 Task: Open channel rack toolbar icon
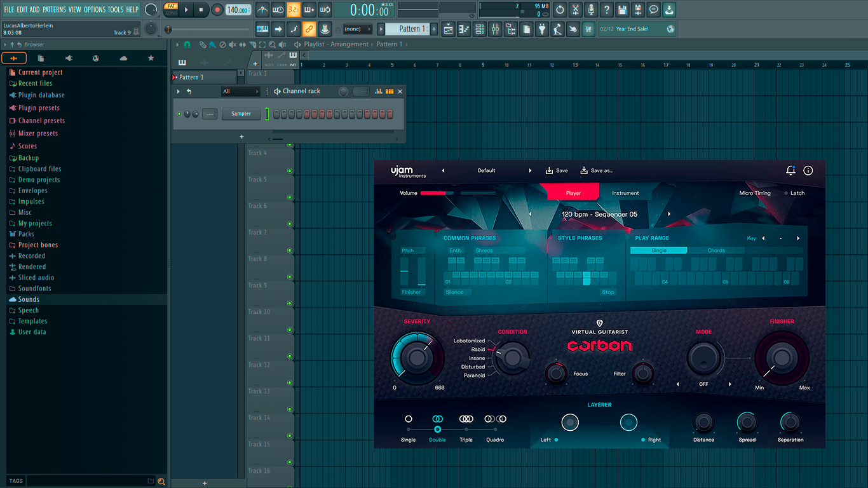tap(480, 29)
